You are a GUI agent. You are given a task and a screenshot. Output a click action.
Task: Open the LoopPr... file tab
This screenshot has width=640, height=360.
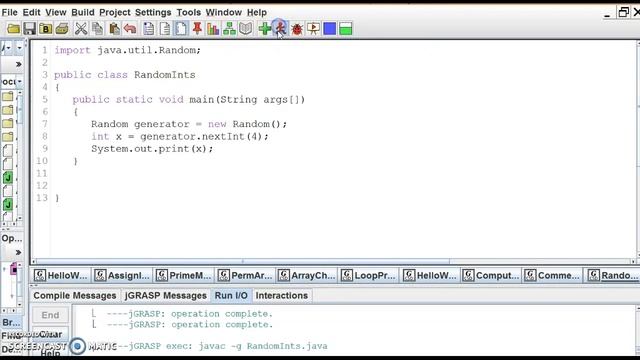[369, 276]
